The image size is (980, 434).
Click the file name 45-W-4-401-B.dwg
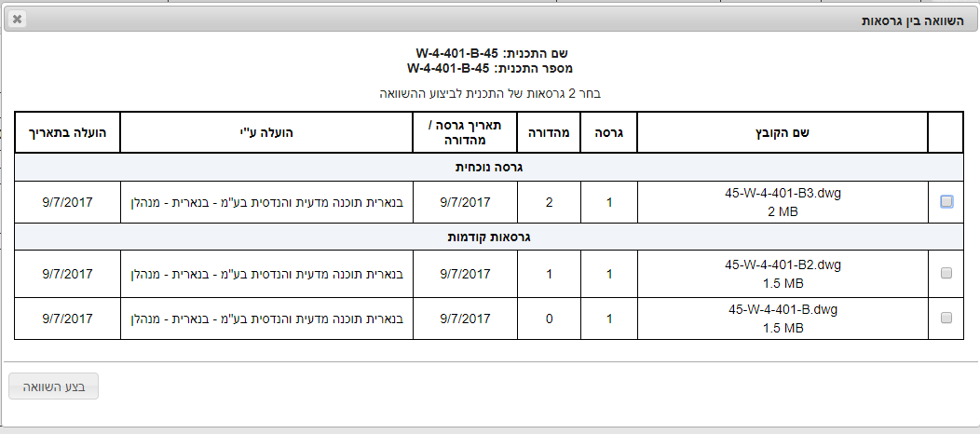pyautogui.click(x=782, y=310)
